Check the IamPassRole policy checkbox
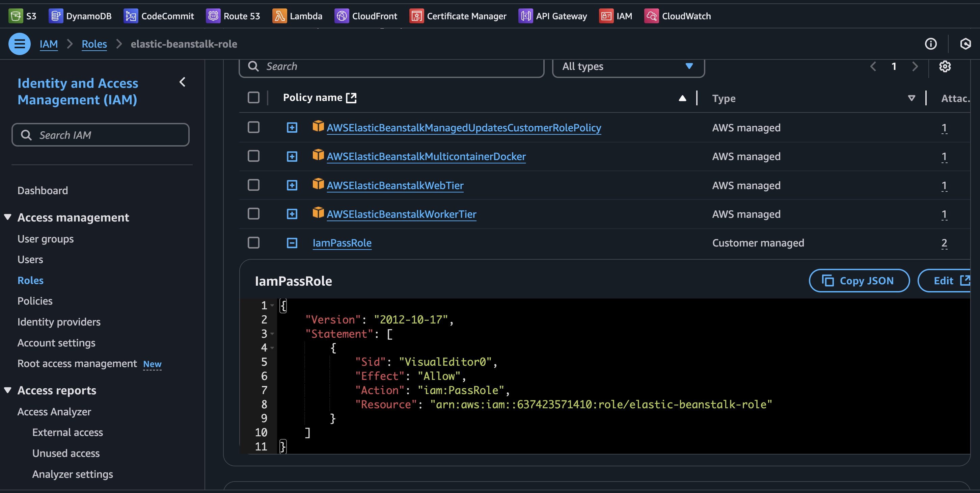980x493 pixels. click(253, 243)
